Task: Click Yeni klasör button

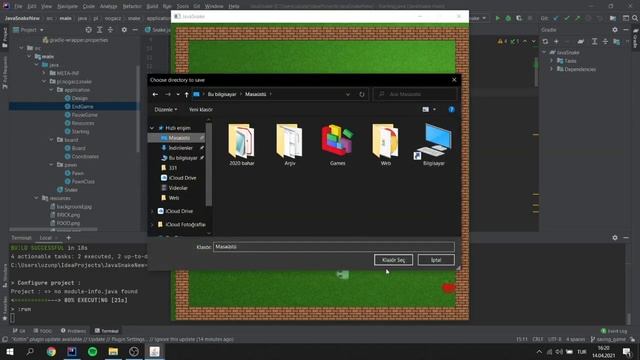Action: coord(200,109)
